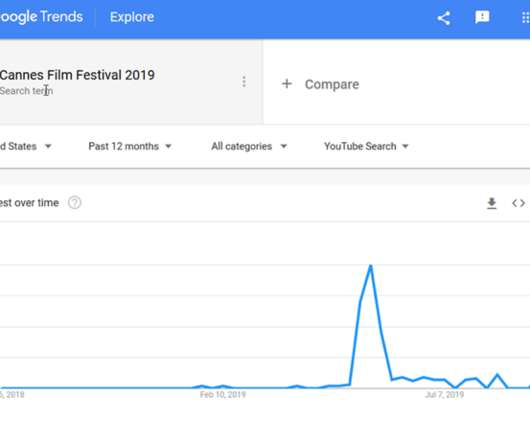This screenshot has height=443, width=530.
Task: Open the Google apps grid icon
Action: [x=526, y=17]
